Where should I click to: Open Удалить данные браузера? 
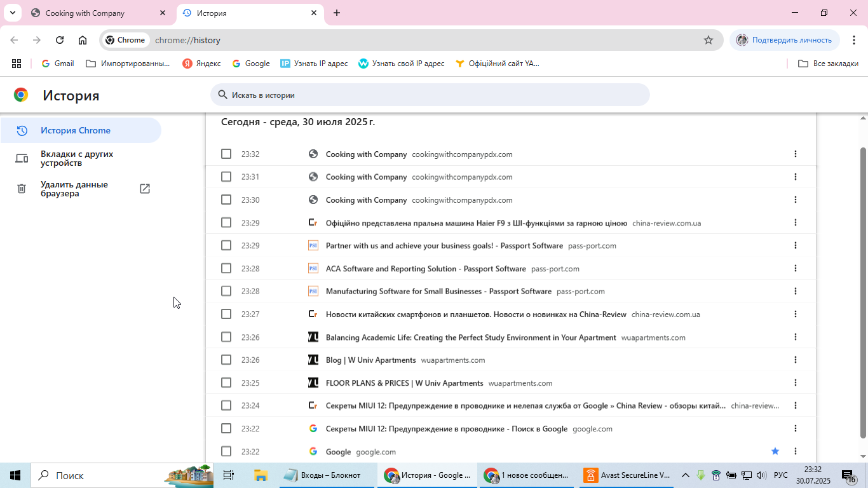tap(81, 189)
